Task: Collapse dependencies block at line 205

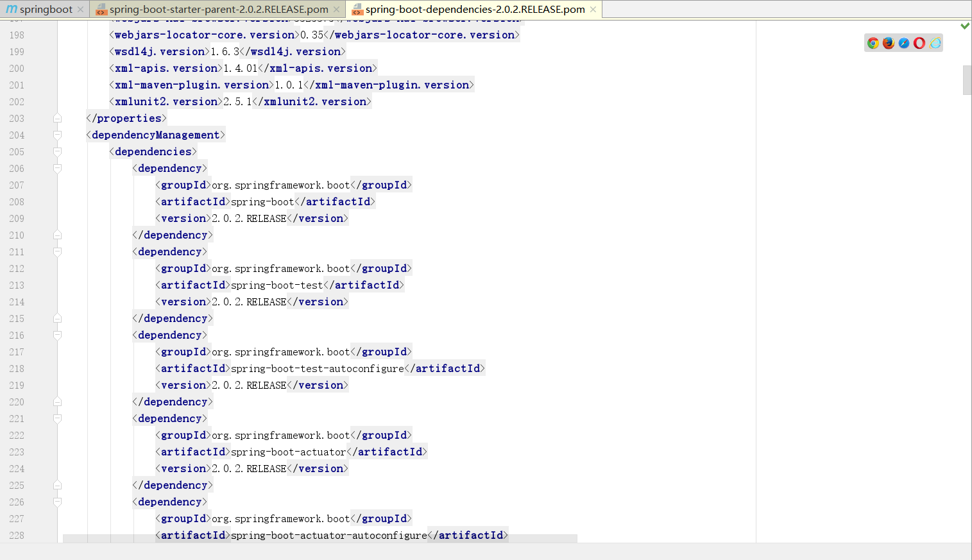Action: [57, 151]
